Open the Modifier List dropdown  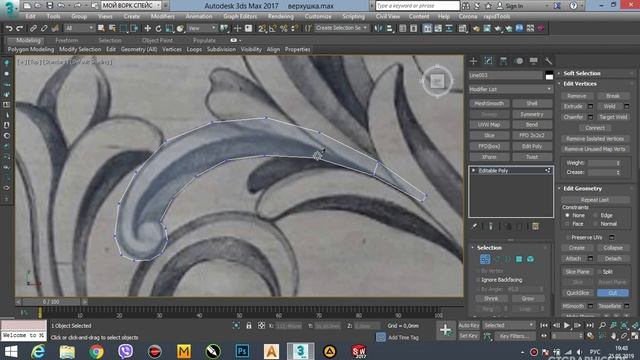511,89
